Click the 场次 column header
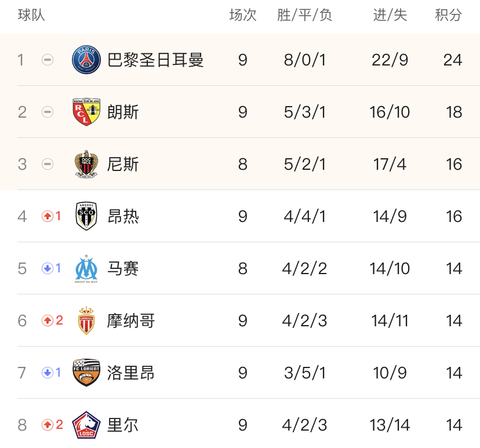This screenshot has width=480, height=448. pyautogui.click(x=243, y=15)
